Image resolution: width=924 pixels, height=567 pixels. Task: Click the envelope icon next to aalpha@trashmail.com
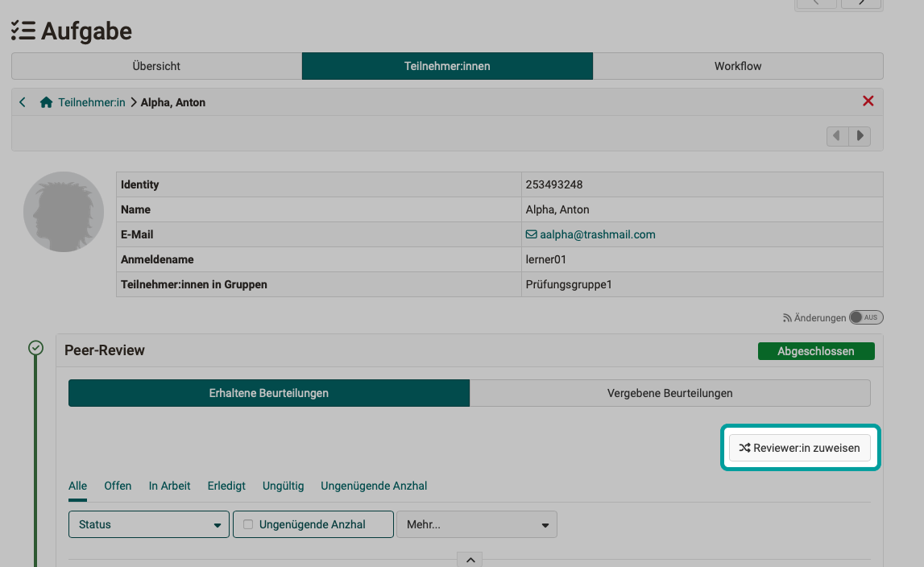point(531,234)
